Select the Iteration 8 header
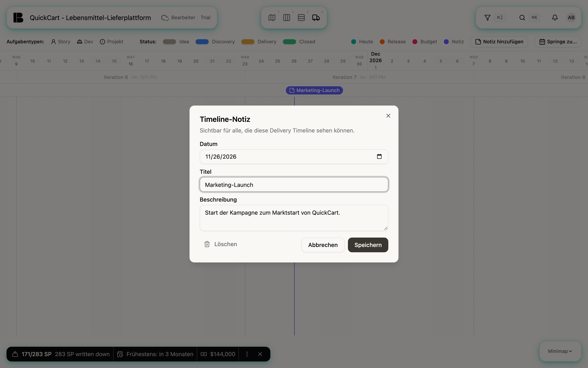 573,77
